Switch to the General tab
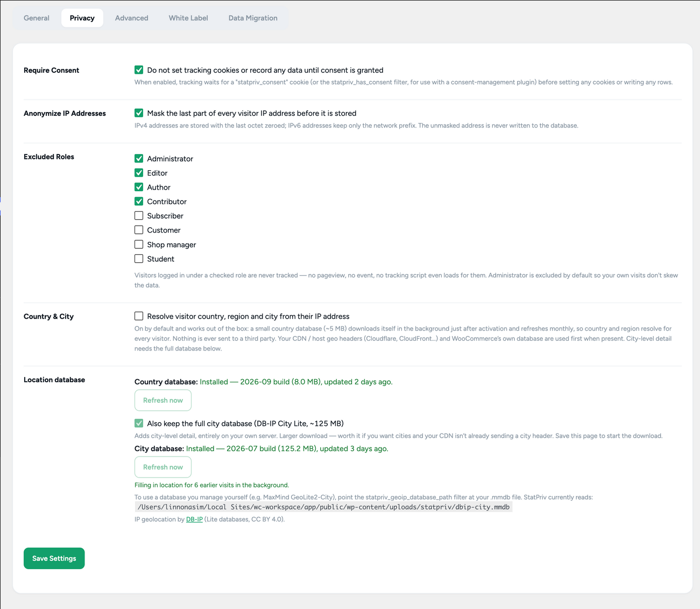This screenshot has height=609, width=700. [37, 18]
